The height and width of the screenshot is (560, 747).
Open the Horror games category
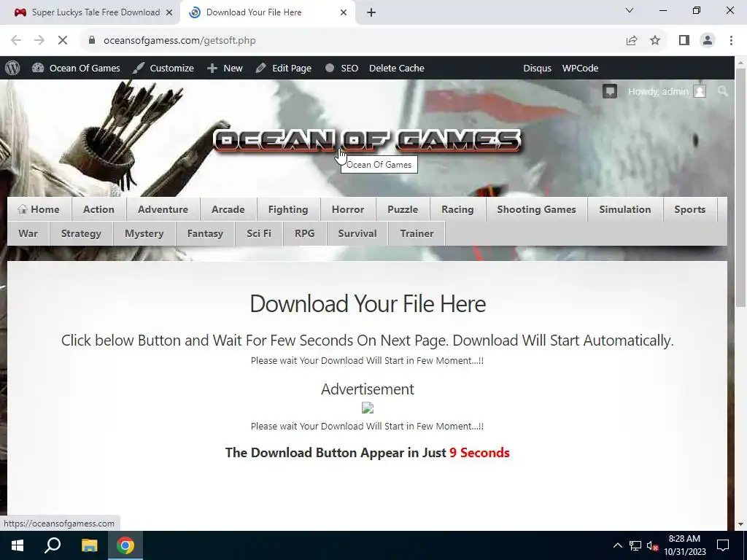[348, 209]
